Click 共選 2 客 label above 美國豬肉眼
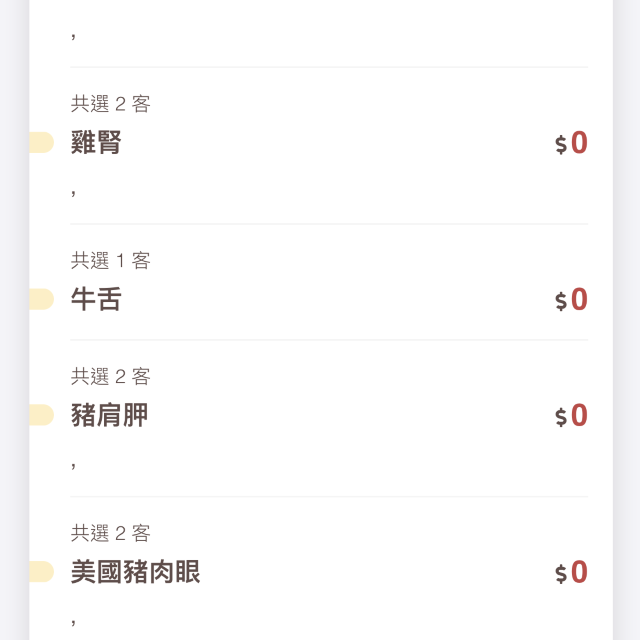 (x=110, y=534)
